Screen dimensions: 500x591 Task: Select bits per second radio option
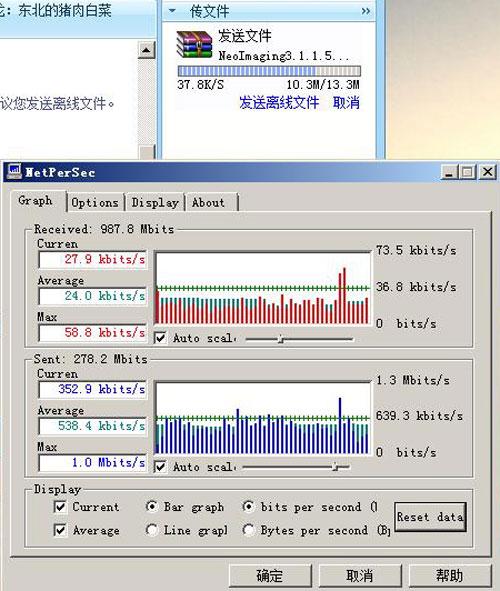(248, 507)
